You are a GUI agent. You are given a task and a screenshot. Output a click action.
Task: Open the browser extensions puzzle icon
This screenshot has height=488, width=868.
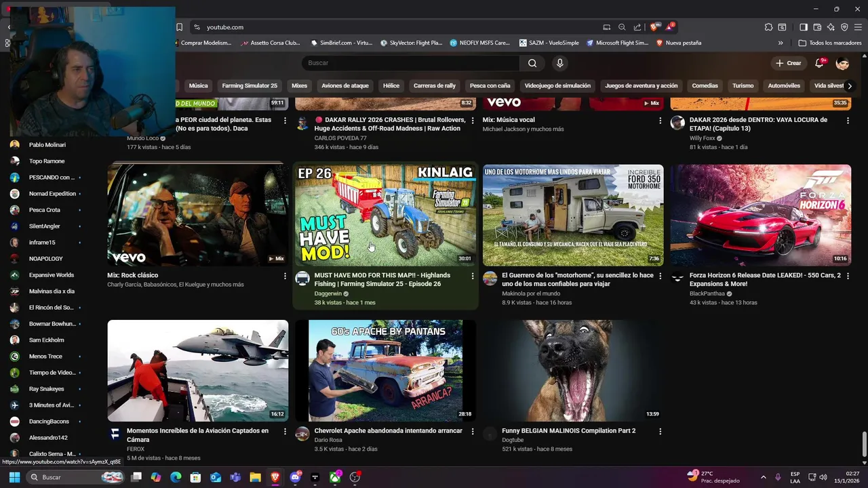point(768,27)
